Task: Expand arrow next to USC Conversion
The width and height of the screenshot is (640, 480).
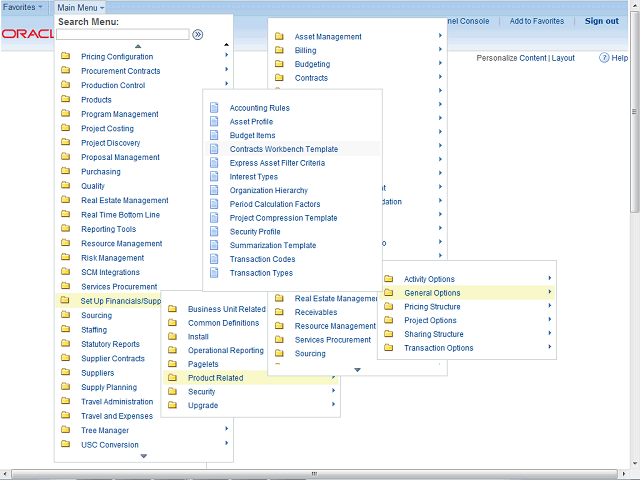Action: [x=227, y=443]
